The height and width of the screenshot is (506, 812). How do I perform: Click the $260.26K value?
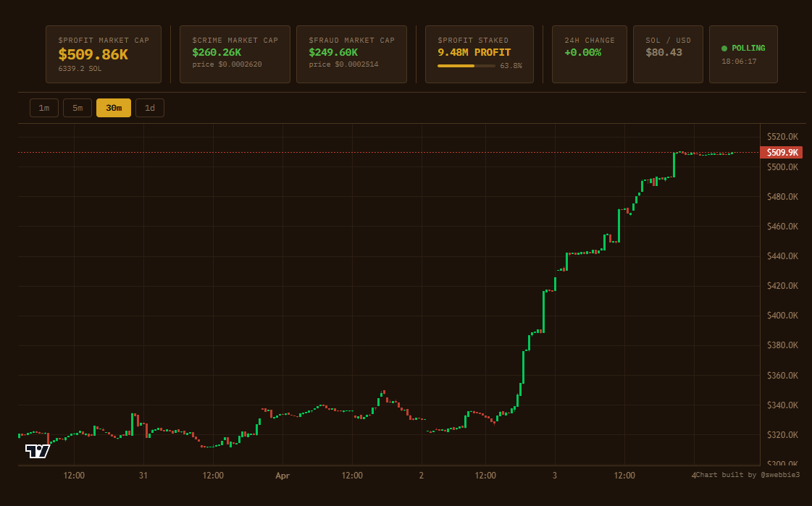click(217, 52)
